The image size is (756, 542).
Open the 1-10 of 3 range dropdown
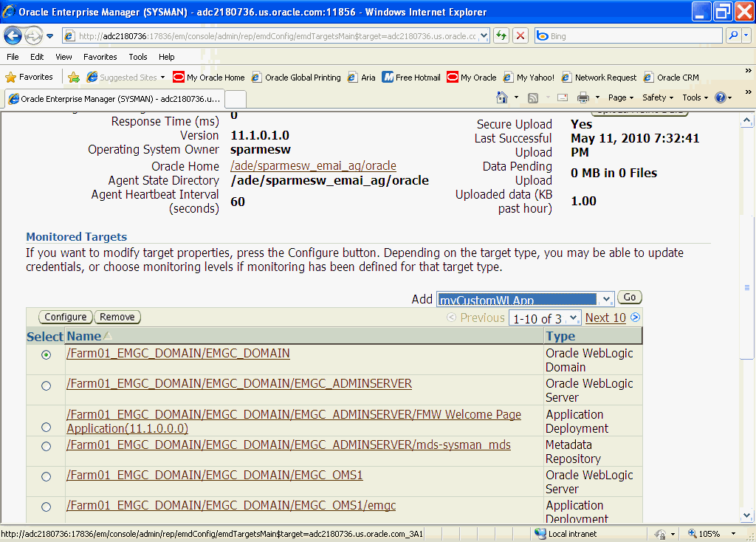click(x=544, y=318)
